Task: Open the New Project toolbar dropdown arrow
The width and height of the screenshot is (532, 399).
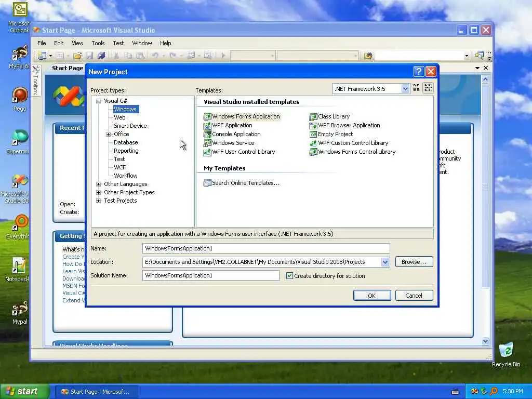Action: [x=50, y=56]
